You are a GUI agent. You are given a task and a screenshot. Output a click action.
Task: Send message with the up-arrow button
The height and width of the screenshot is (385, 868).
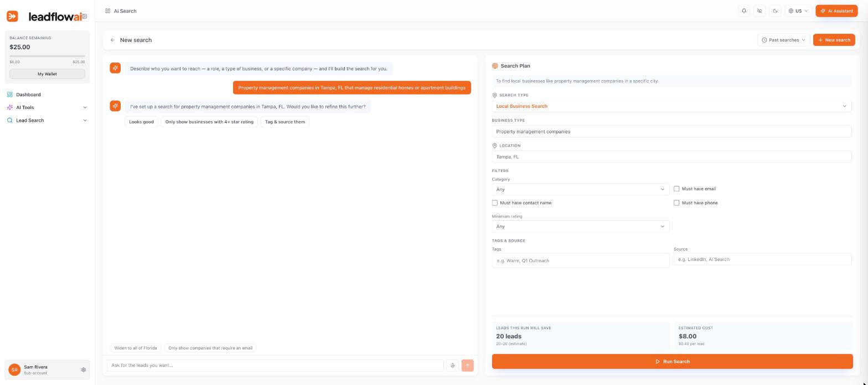click(x=467, y=366)
